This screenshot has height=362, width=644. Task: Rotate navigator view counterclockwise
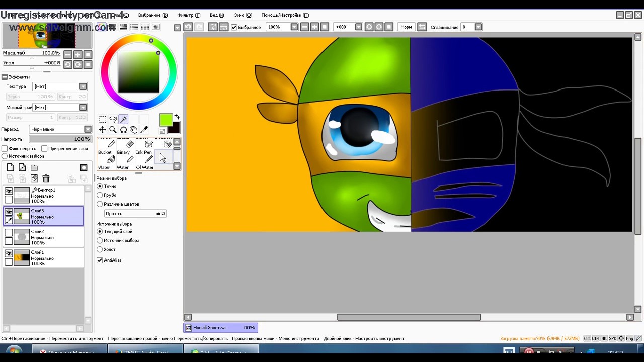tap(67, 64)
